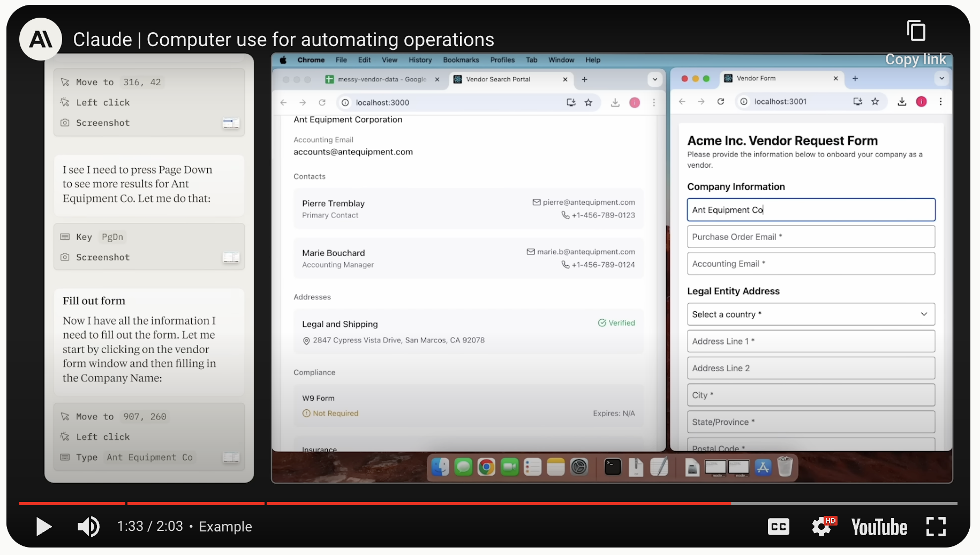Open the Profiles menu
Screen dimensions: 980x555
(502, 60)
